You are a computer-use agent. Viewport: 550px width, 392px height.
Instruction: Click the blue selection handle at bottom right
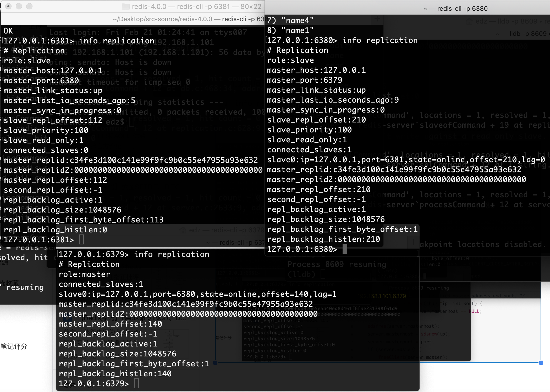(x=541, y=363)
